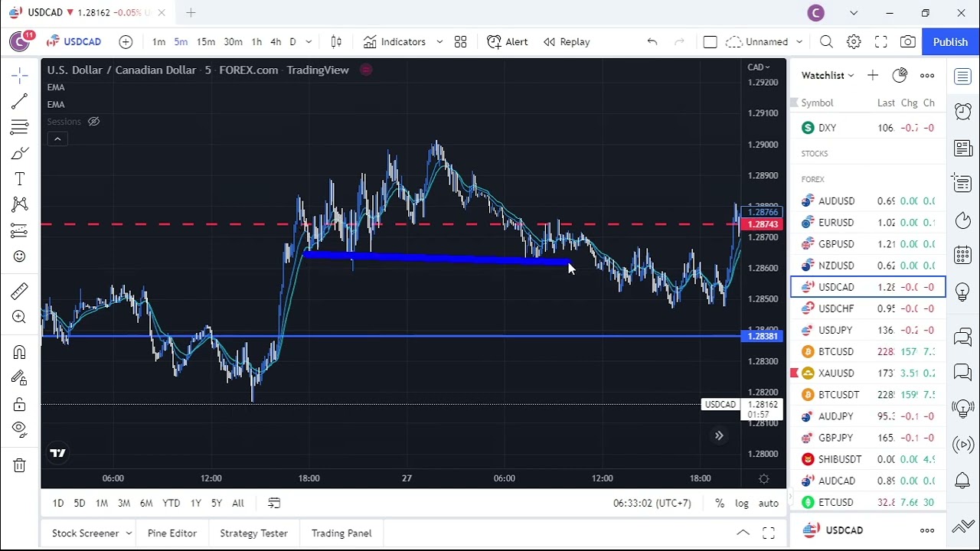Click the USDCAD symbol search field
The width and height of the screenshot is (980, 551).
point(73,42)
